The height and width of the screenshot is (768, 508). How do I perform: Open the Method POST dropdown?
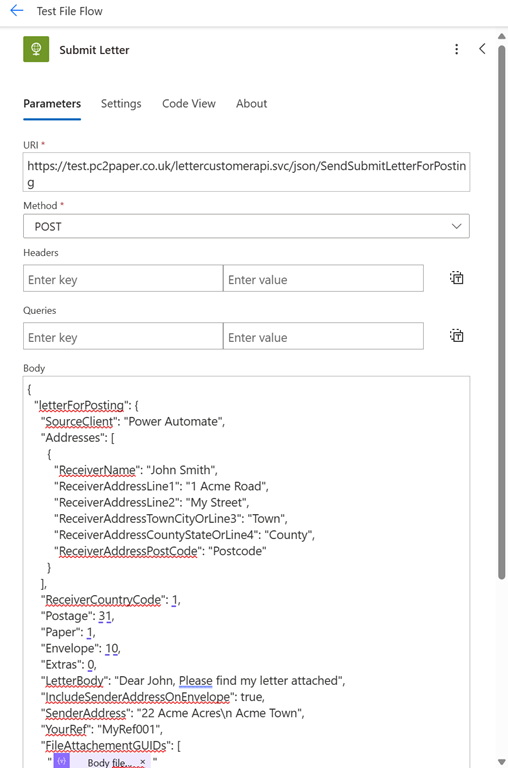246,226
